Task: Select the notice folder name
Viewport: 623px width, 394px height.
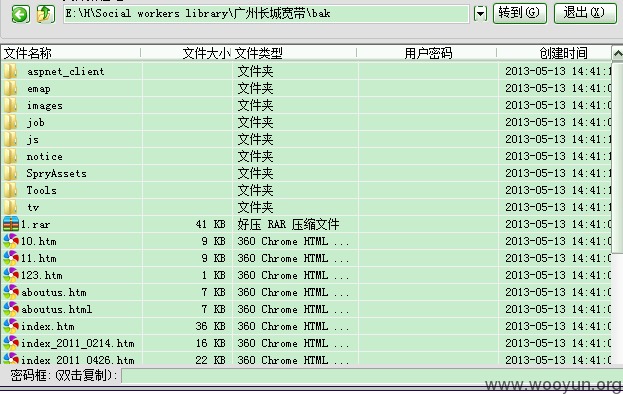Action: 44,156
